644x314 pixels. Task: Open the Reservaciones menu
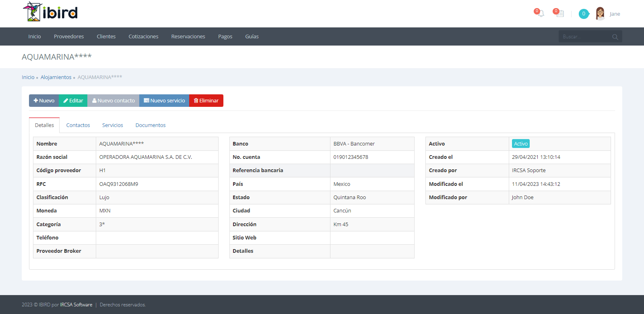(x=188, y=36)
